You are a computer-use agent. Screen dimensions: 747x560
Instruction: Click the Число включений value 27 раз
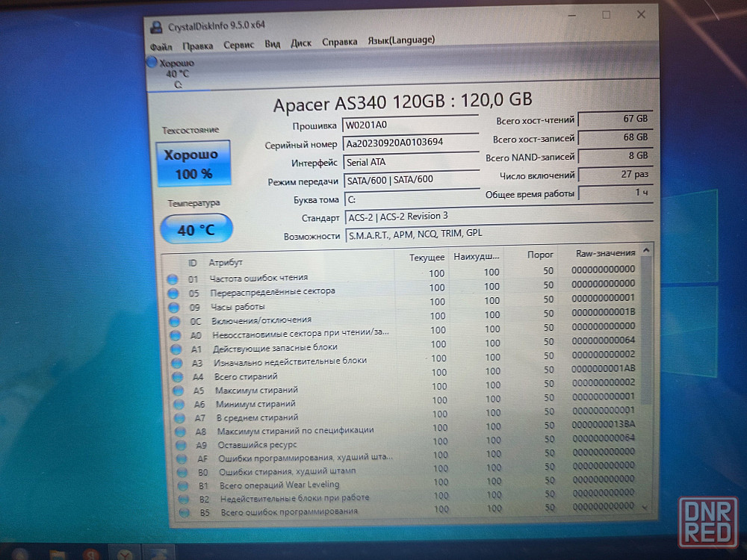pos(616,175)
